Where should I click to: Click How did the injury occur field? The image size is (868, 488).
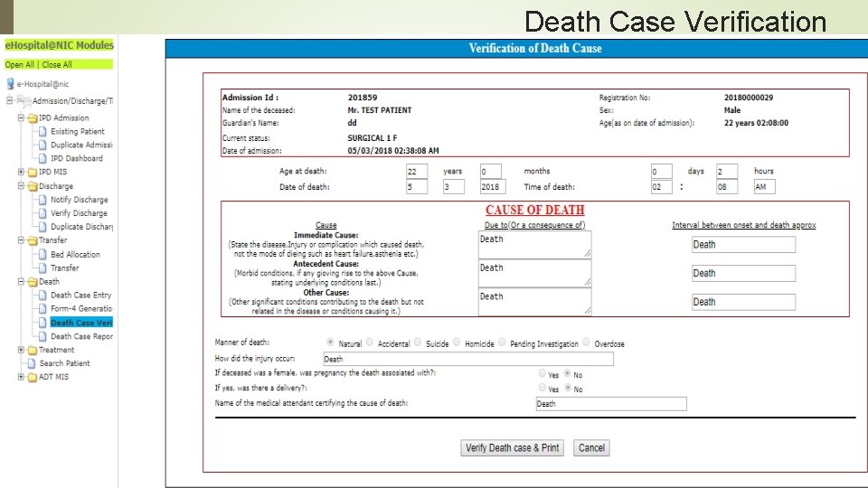(x=468, y=359)
